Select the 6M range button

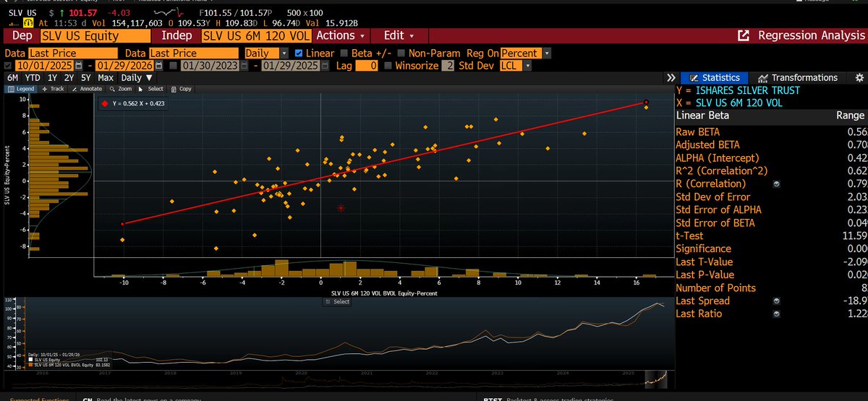[12, 77]
